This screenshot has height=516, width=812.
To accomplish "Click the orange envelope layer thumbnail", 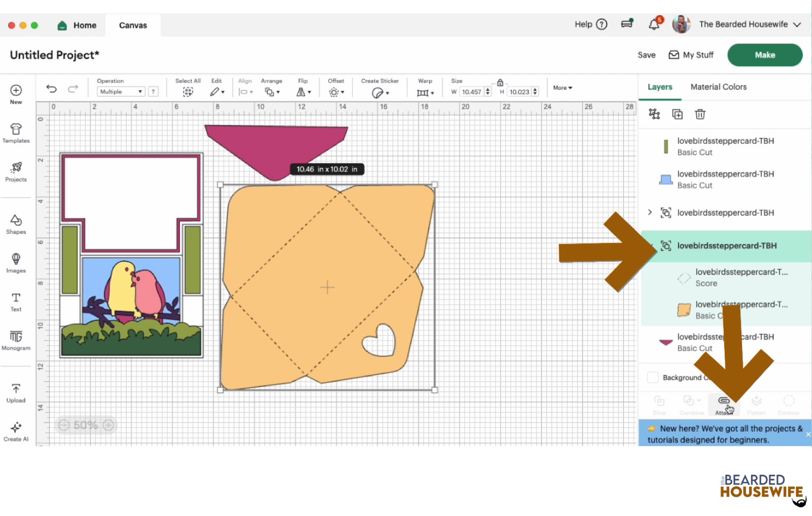I will (684, 310).
